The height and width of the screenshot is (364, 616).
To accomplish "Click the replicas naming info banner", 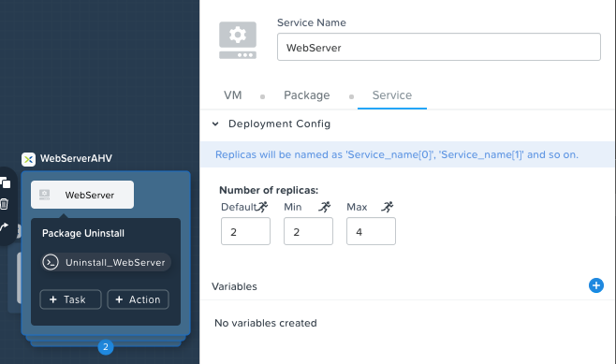I will (407, 154).
